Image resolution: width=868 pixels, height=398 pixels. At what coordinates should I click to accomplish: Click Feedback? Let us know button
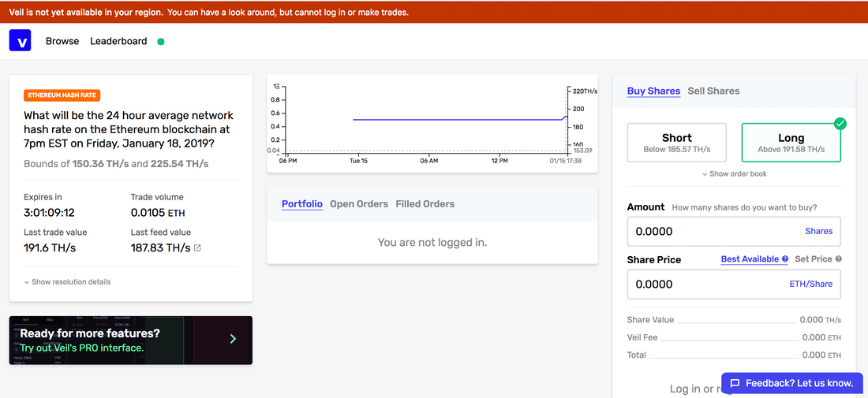coord(792,383)
